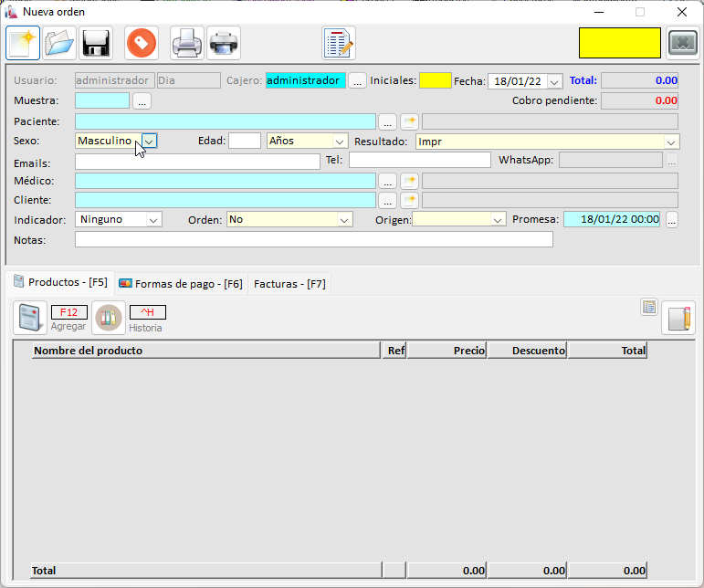
Task: Click the blue Total 0.00 value
Action: tap(640, 80)
